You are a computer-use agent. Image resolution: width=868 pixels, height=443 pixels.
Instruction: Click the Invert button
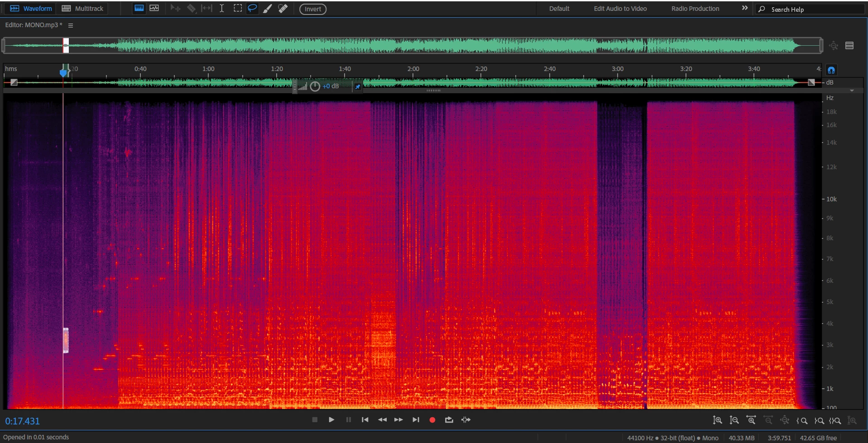[x=313, y=9]
